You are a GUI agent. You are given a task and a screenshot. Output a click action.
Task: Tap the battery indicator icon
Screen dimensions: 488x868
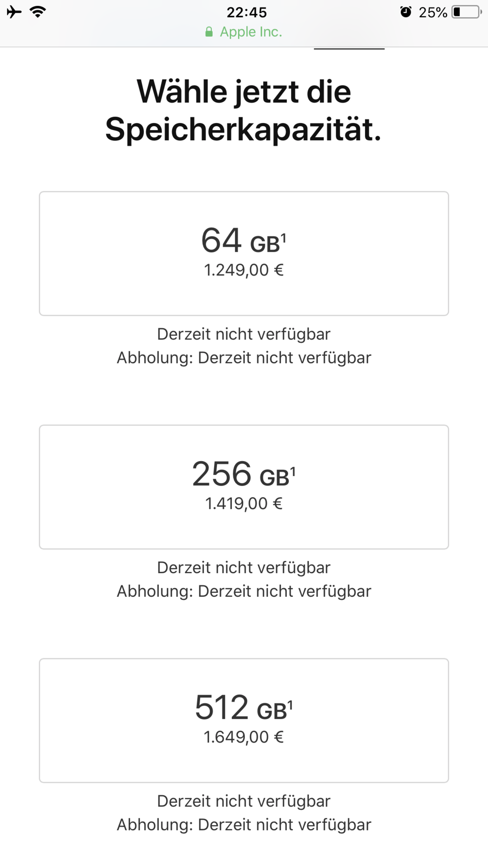pos(467,12)
